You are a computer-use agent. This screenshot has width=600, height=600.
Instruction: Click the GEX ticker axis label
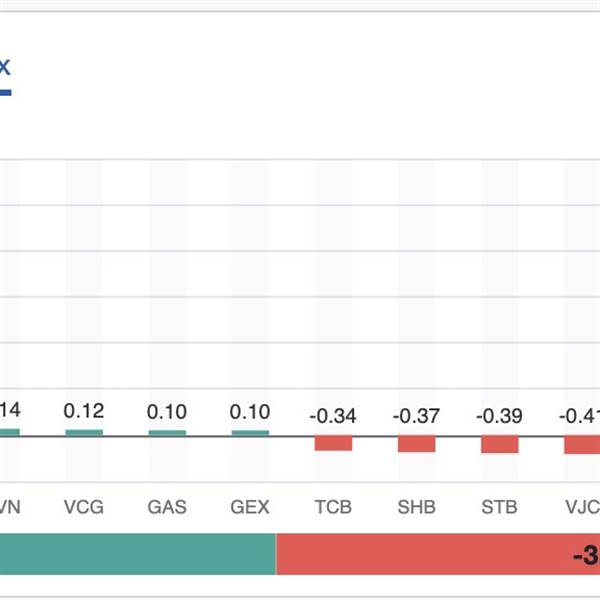coord(250,507)
